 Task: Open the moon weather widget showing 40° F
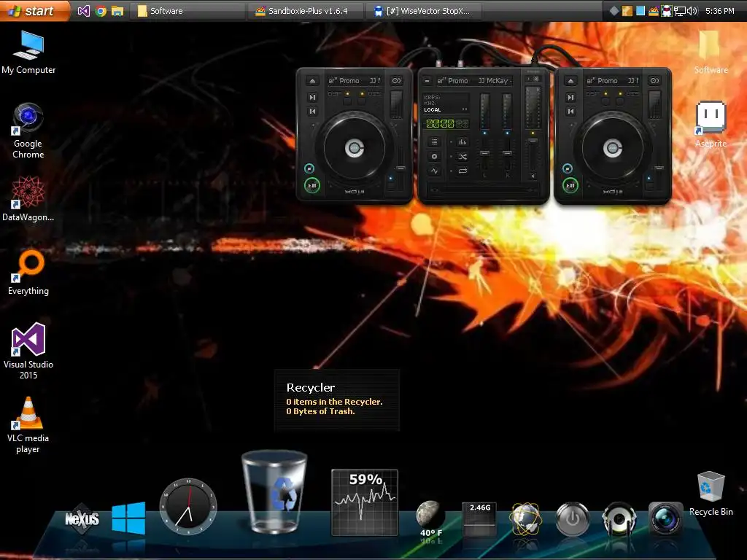pos(430,519)
